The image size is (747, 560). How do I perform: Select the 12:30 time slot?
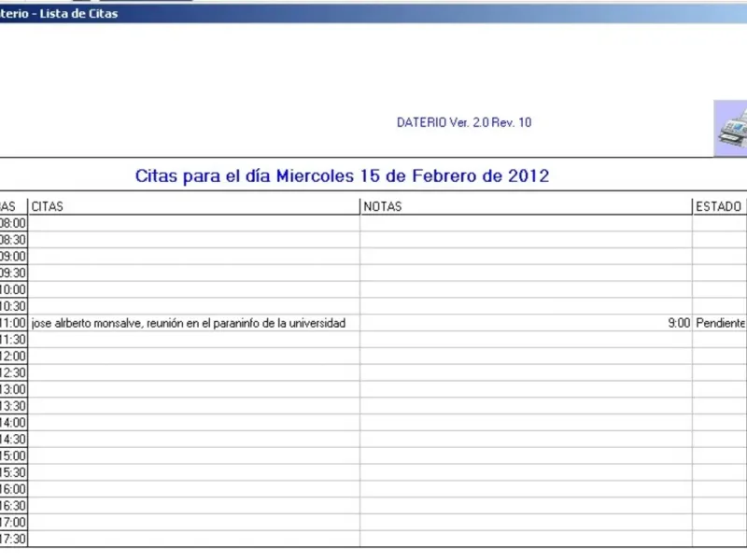click(x=13, y=372)
